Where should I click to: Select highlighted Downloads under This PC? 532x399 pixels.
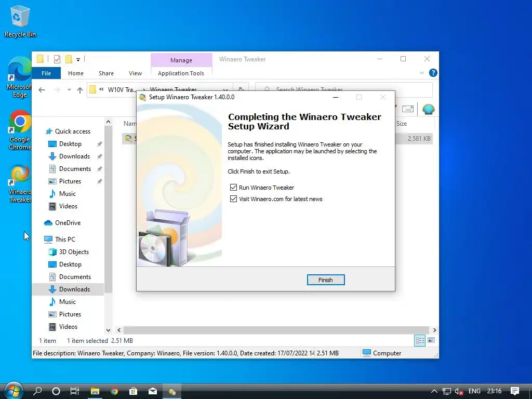tap(74, 289)
